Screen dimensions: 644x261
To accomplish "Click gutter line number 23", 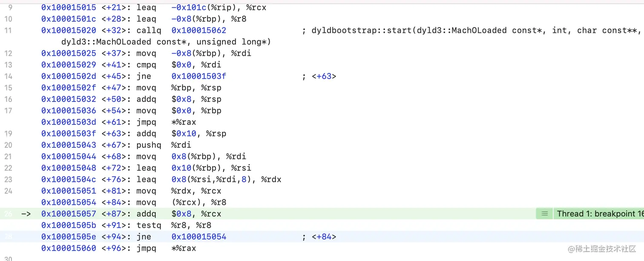I will coord(8,180).
